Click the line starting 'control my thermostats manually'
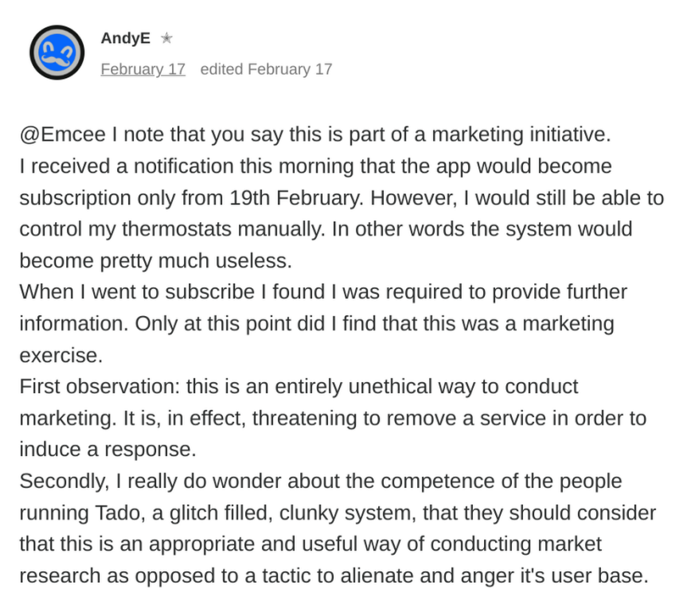Image resolution: width=679 pixels, height=616 pixels. (326, 229)
